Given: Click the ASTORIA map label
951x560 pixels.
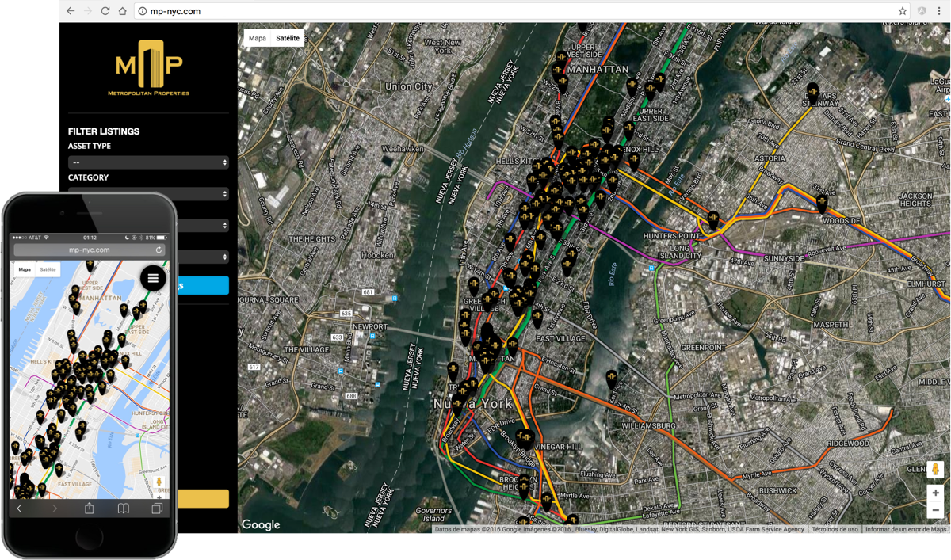Looking at the screenshot, I should click(x=770, y=158).
